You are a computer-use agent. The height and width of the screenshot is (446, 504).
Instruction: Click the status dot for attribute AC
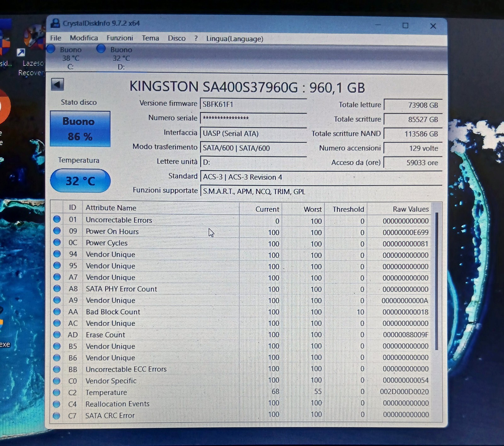coord(57,323)
